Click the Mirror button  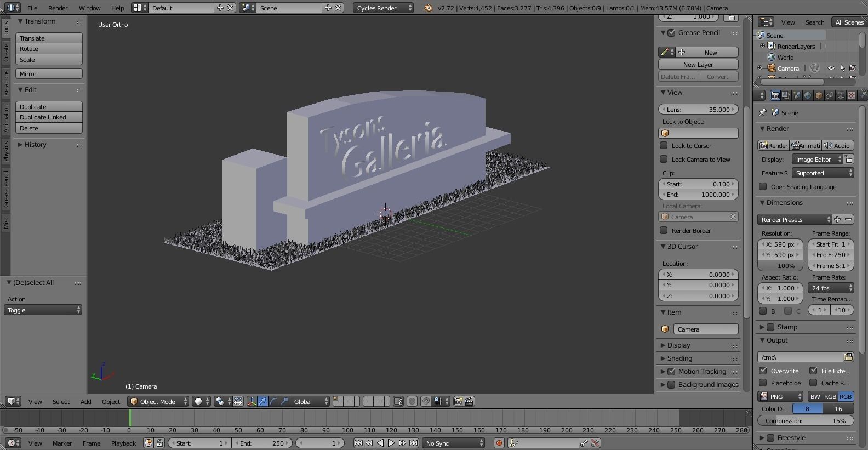49,73
